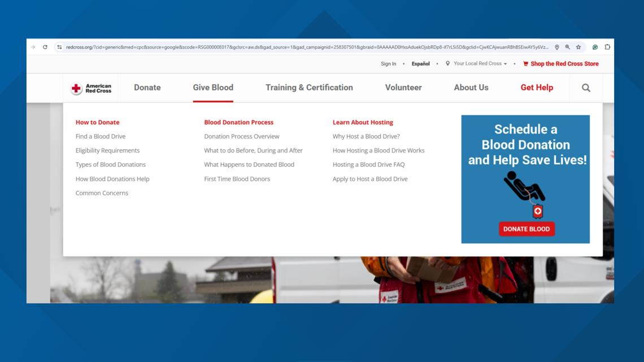Click the green extension icon in browser toolbar
The width and height of the screenshot is (644, 362).
[595, 47]
